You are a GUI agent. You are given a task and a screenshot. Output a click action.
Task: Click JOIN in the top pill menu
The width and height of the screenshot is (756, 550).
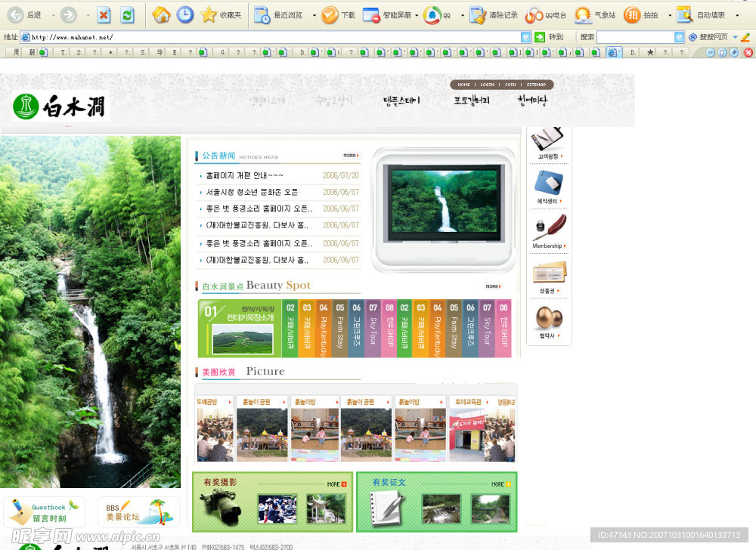click(x=510, y=85)
